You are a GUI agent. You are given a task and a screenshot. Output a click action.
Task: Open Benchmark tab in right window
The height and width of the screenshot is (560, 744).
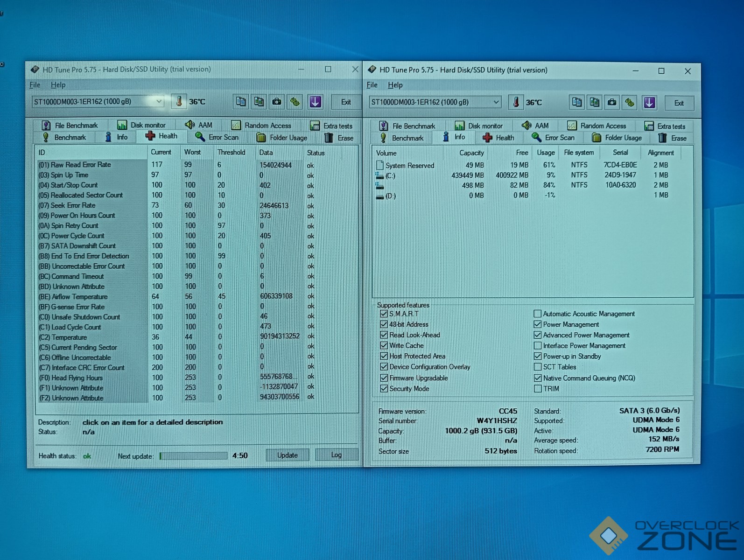pyautogui.click(x=402, y=138)
